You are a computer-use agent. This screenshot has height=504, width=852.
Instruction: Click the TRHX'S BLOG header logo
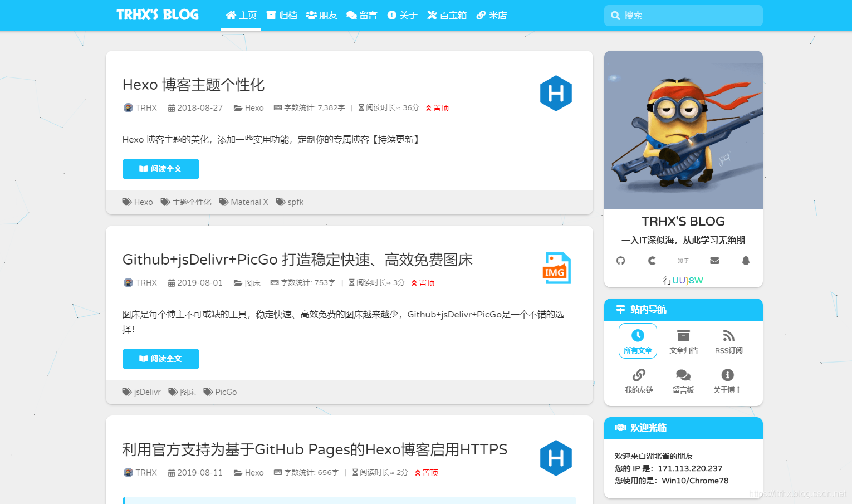coord(158,15)
